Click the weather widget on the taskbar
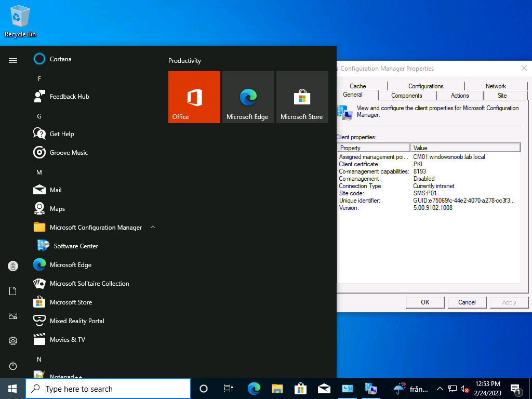This screenshot has width=532, height=399. point(411,389)
